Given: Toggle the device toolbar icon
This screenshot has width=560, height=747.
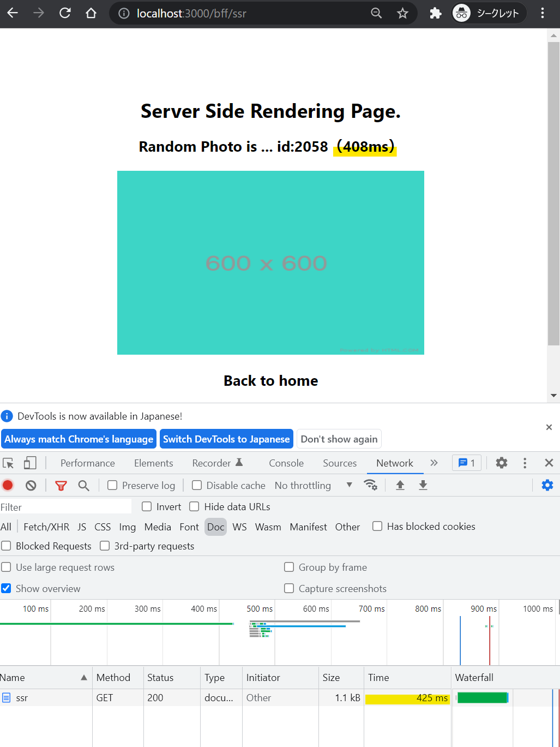Looking at the screenshot, I should tap(30, 463).
